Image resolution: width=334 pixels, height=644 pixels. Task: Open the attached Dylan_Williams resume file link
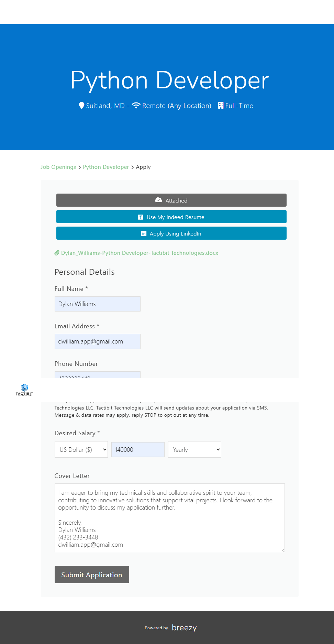(140, 253)
